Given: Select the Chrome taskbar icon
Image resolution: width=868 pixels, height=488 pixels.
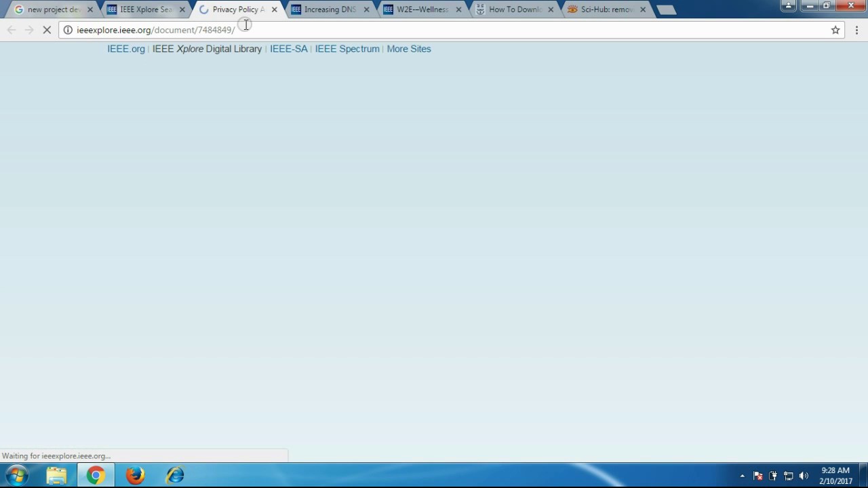Looking at the screenshot, I should pyautogui.click(x=96, y=475).
